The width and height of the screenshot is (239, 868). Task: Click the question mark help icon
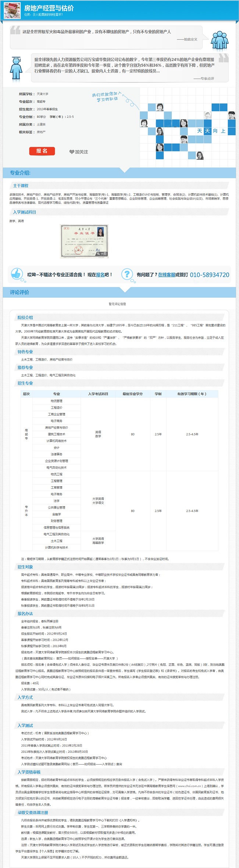[x=127, y=274]
